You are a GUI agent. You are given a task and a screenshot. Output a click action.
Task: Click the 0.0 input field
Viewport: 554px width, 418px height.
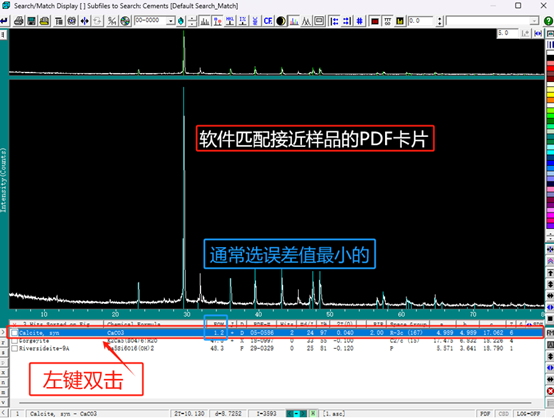pyautogui.click(x=420, y=21)
